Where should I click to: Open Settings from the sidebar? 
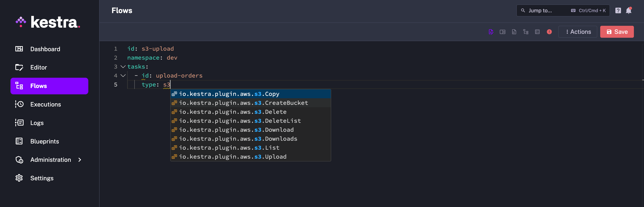coord(42,178)
